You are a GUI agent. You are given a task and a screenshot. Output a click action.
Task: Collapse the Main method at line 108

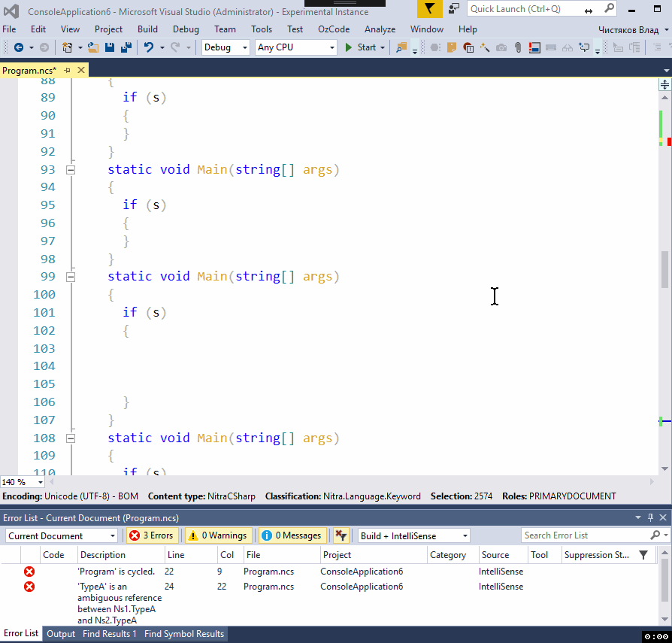[x=71, y=438]
